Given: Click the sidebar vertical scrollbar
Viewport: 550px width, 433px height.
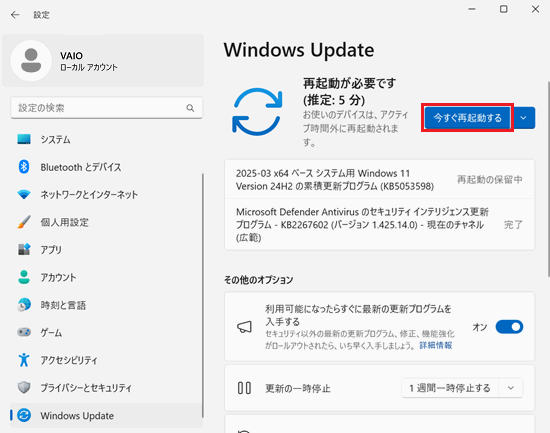Looking at the screenshot, I should [203, 295].
